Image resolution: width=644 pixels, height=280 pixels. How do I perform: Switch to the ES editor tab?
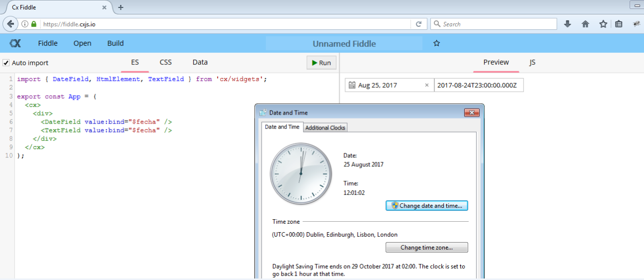pos(135,63)
